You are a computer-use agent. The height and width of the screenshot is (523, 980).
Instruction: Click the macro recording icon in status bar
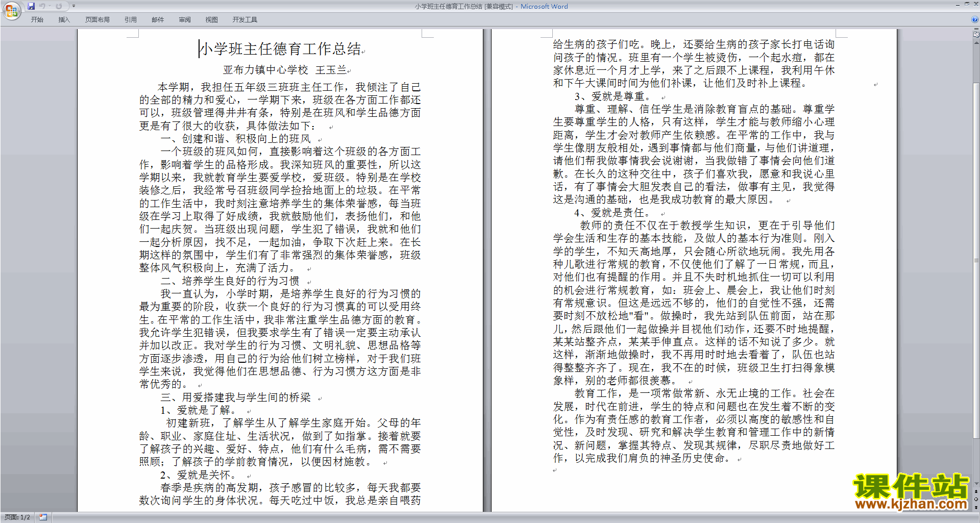point(43,517)
